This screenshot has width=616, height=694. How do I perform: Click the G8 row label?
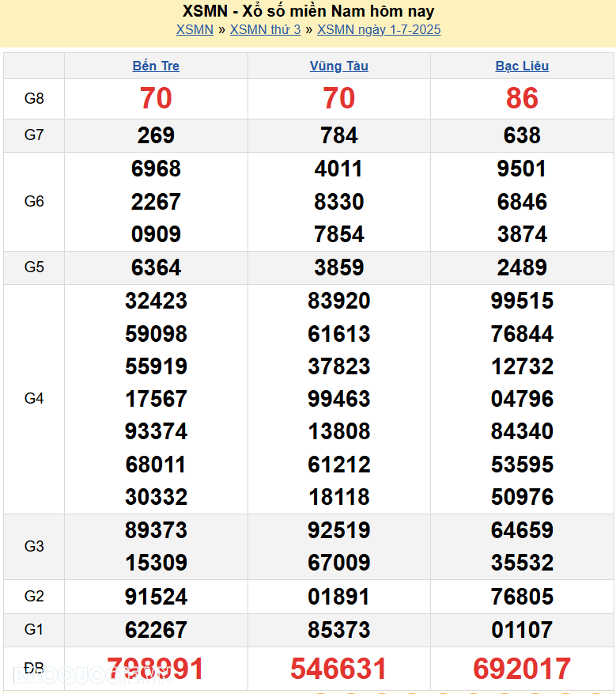point(34,99)
